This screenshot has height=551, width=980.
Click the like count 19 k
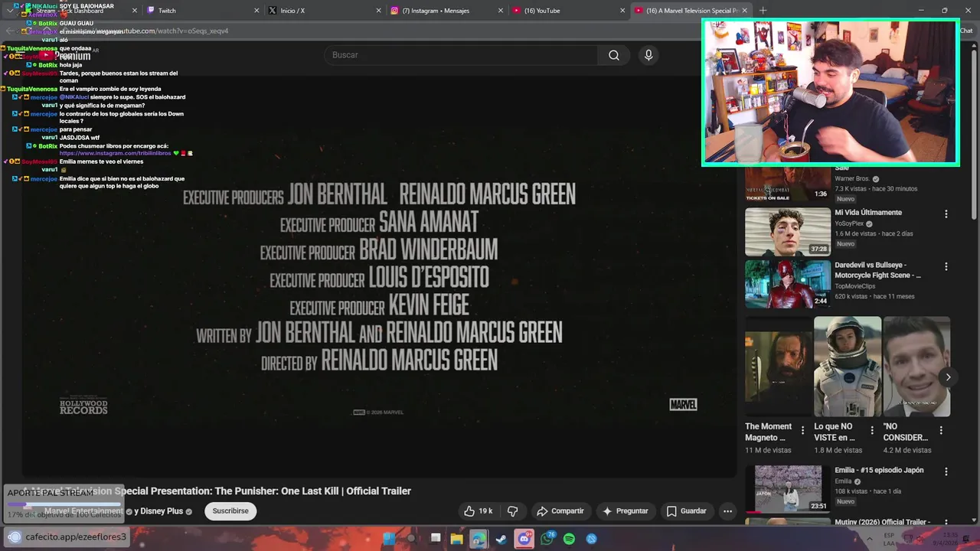click(x=485, y=511)
